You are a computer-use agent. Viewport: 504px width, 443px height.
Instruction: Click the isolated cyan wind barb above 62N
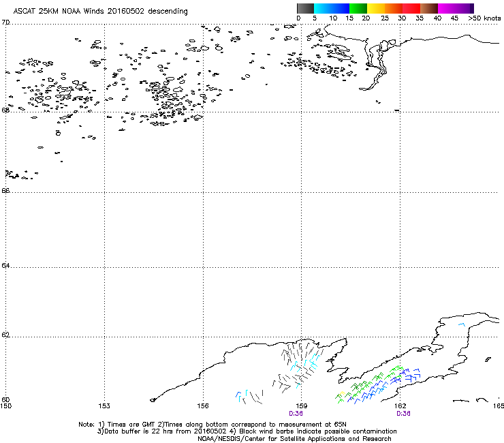pyautogui.click(x=462, y=324)
